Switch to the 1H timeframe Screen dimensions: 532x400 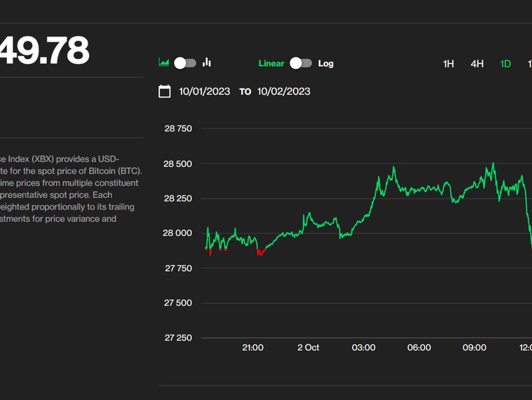click(x=449, y=64)
